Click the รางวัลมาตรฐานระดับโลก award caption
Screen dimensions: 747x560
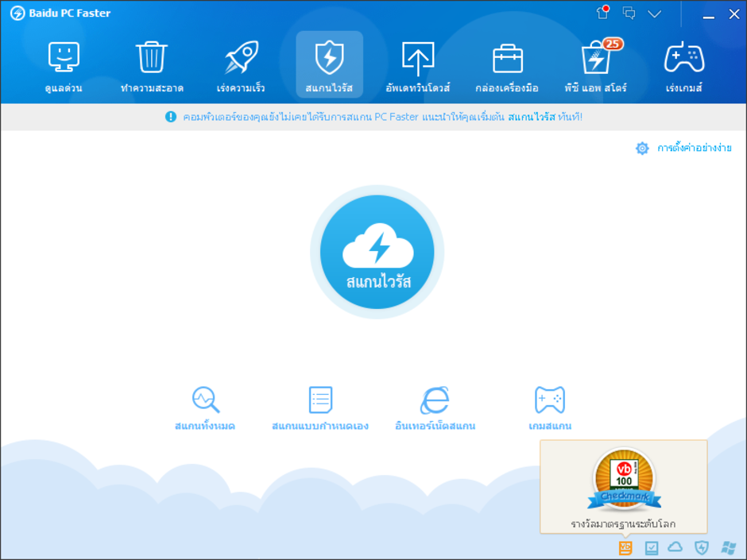tap(623, 523)
